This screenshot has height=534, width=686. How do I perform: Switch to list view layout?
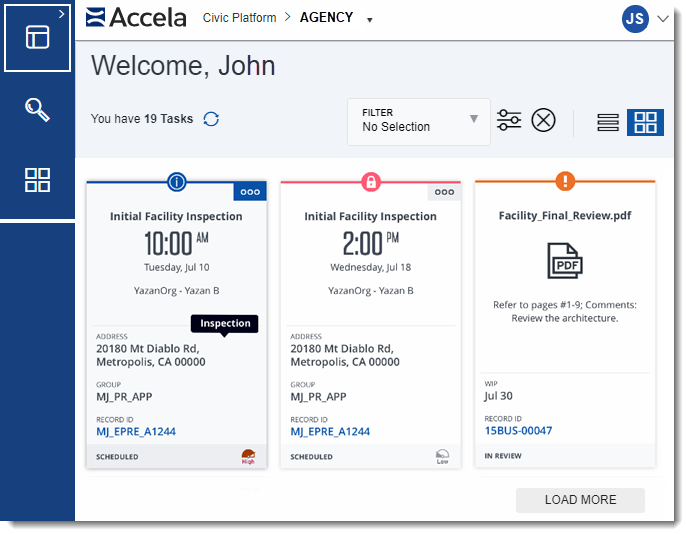(608, 122)
